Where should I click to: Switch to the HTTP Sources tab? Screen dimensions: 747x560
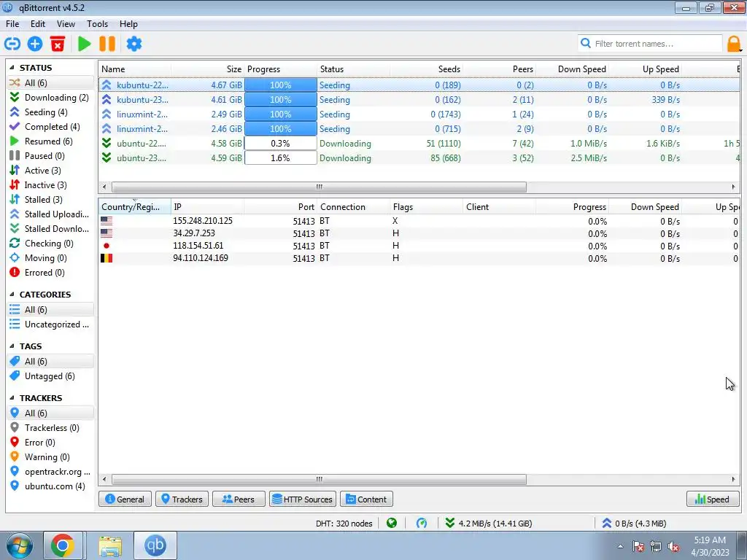point(303,499)
